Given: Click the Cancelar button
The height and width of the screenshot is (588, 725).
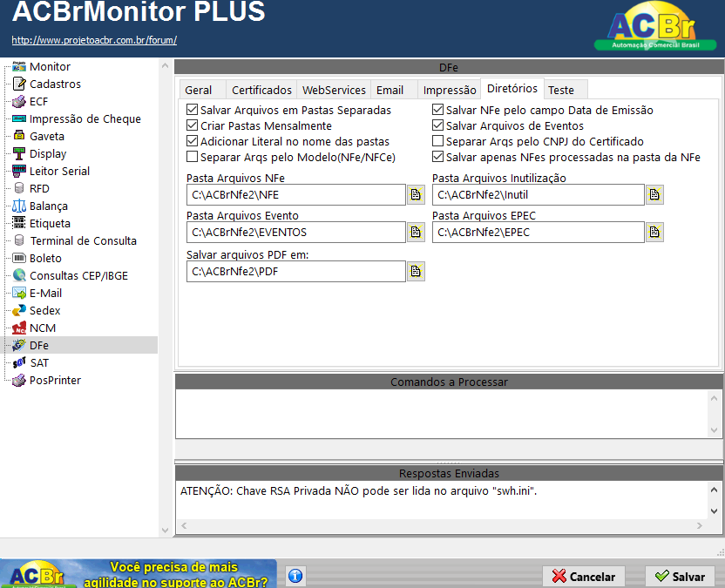Looking at the screenshot, I should coord(584,577).
